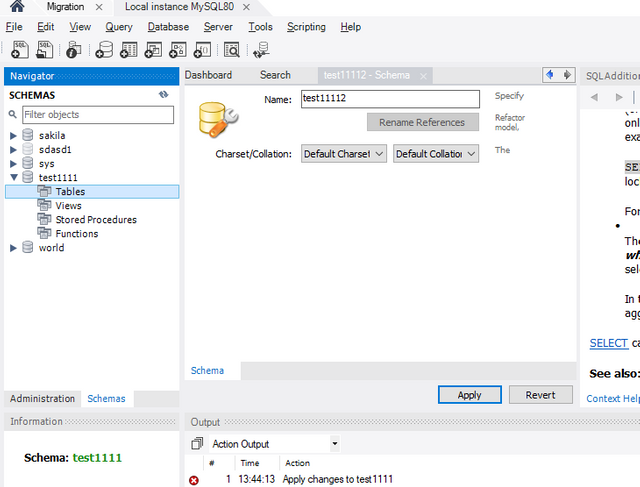Collapse the test1111 schema
This screenshot has width=640, height=487.
point(14,177)
